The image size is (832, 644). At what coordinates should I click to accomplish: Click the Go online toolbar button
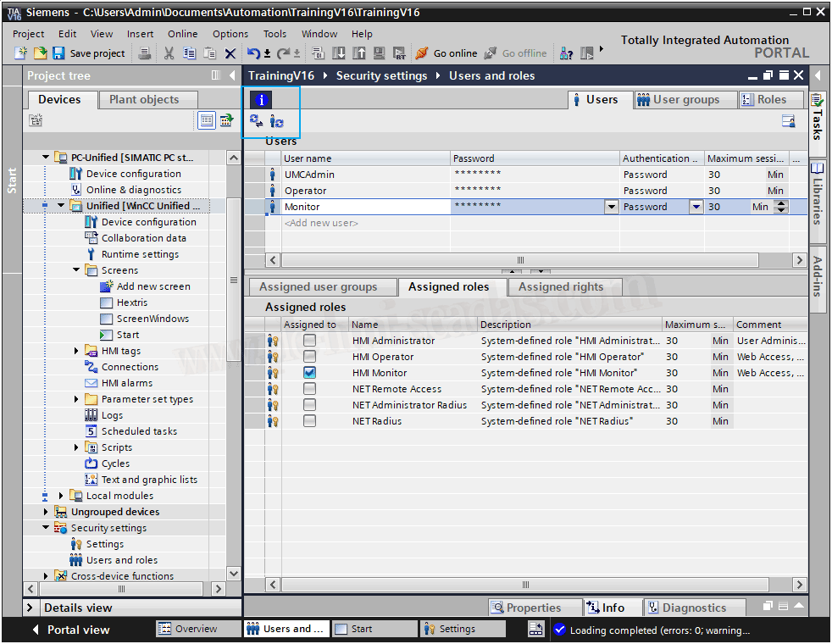(447, 53)
